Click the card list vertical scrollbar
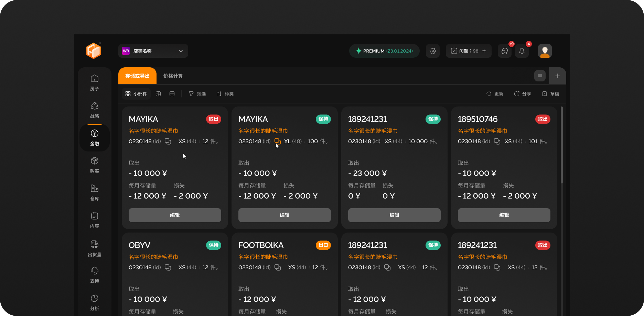Viewport: 644px width, 316px height. pyautogui.click(x=562, y=144)
